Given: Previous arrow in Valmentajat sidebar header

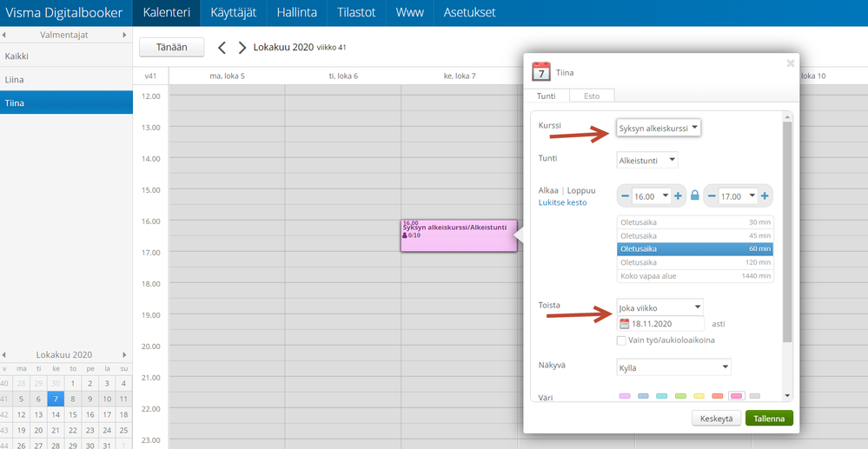Looking at the screenshot, I should 4,35.
